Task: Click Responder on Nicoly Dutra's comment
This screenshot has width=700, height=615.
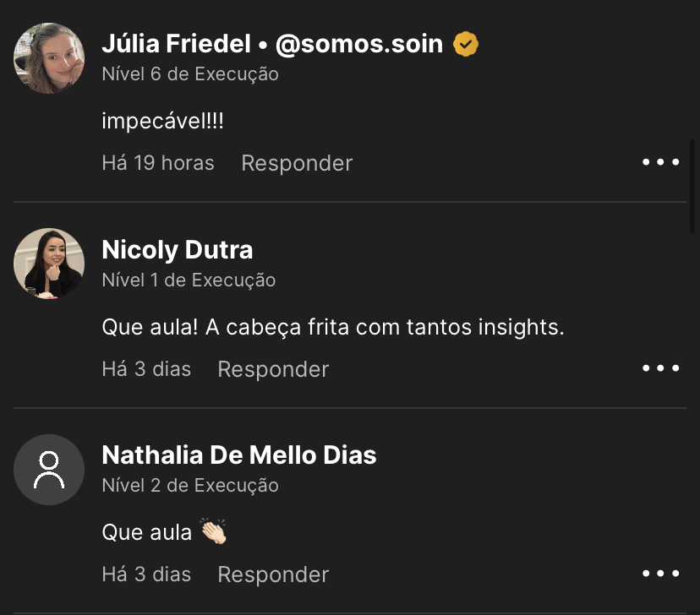Action: pyautogui.click(x=272, y=368)
